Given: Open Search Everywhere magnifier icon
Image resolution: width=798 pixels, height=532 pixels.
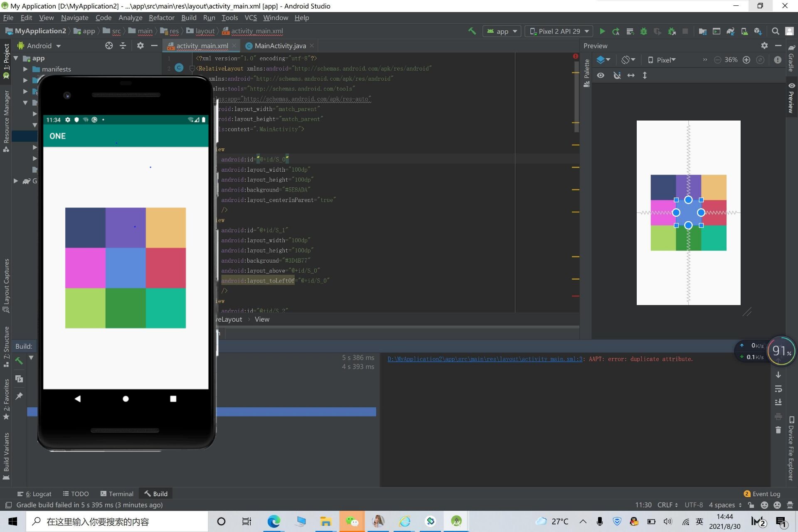Looking at the screenshot, I should (775, 31).
